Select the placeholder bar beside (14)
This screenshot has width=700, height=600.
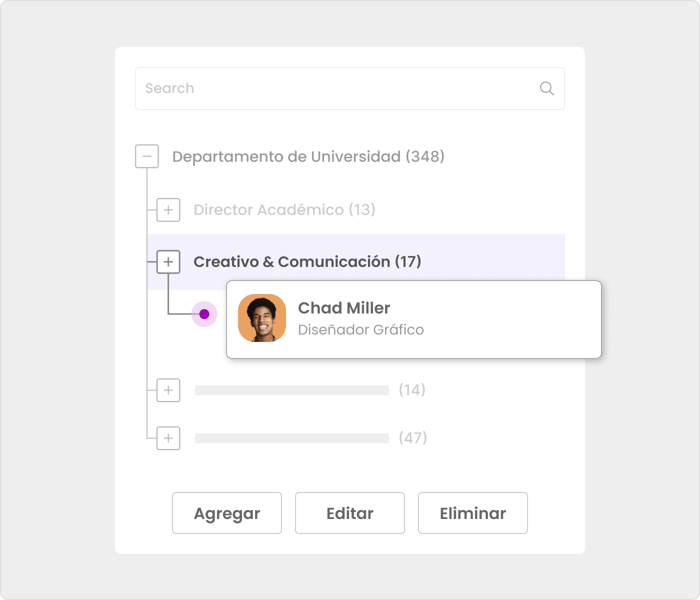coord(291,390)
